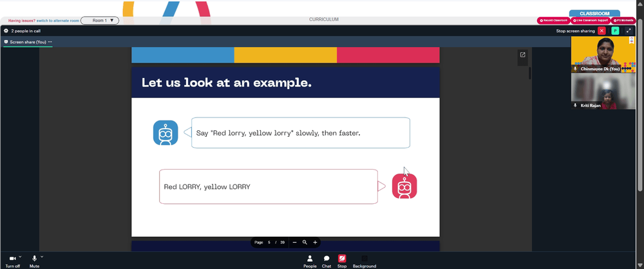
Task: Open the Room 1 dropdown
Action: [100, 20]
